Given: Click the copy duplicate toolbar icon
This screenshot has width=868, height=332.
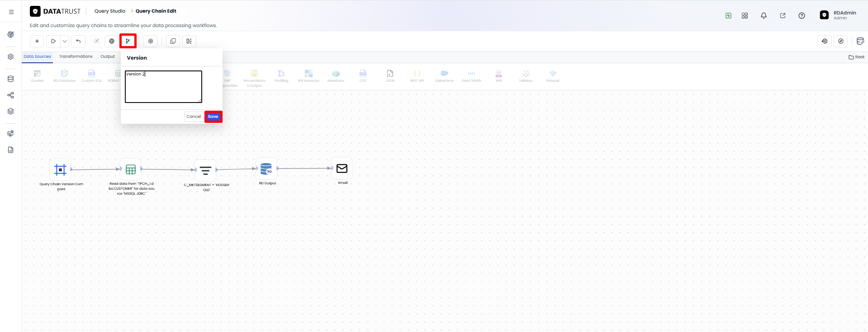Looking at the screenshot, I should 173,41.
